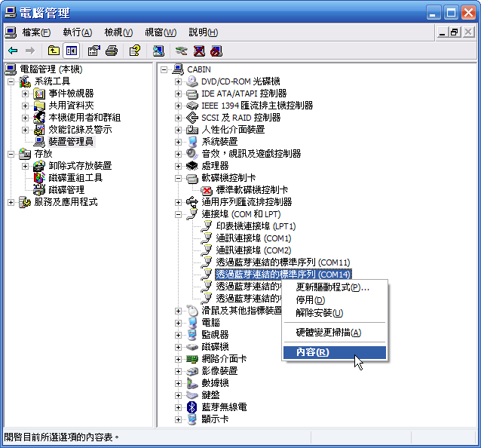Click the Update driver toolbar icon
The width and height of the screenshot is (481, 448).
click(181, 51)
